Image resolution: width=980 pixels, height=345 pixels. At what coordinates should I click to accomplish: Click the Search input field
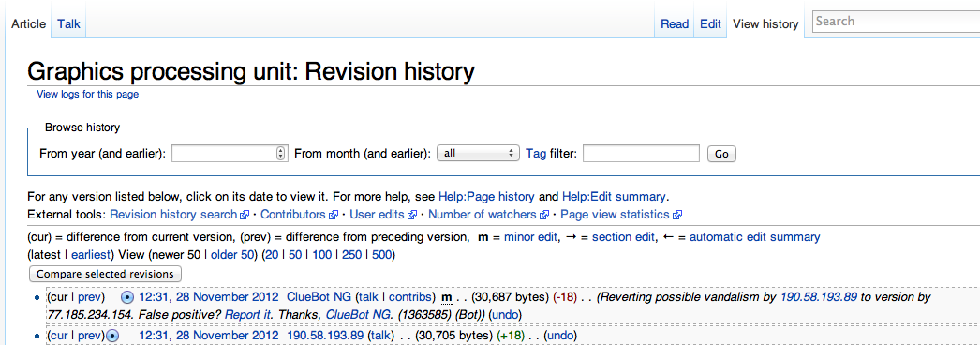(x=896, y=22)
